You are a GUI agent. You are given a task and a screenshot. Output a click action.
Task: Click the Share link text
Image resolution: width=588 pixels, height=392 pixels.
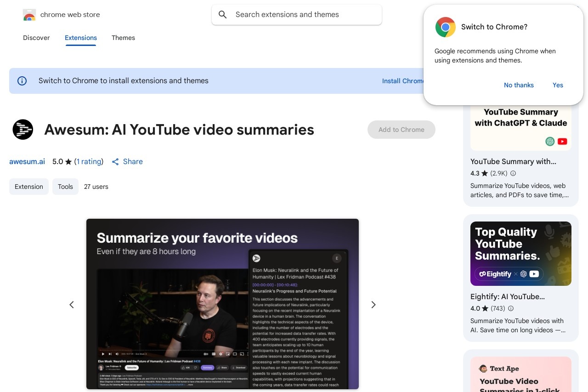click(133, 162)
